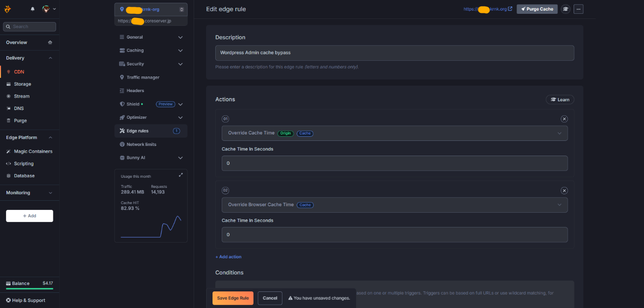Click Save Edge Rule button
Image resolution: width=644 pixels, height=308 pixels.
coord(233,298)
